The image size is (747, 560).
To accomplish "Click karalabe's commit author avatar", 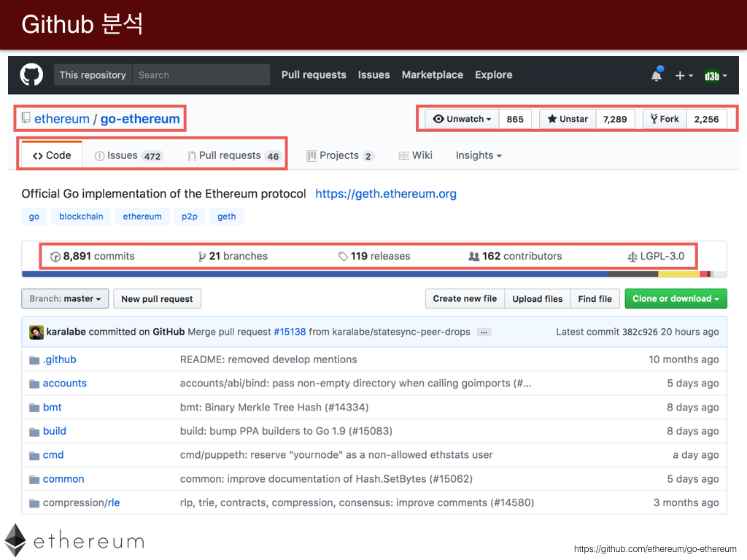I will pyautogui.click(x=36, y=332).
